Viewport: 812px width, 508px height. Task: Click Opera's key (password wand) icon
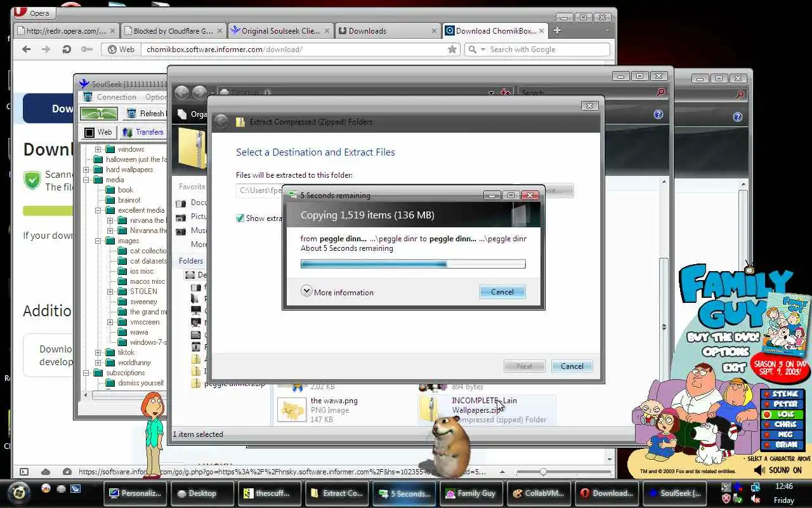(86, 49)
